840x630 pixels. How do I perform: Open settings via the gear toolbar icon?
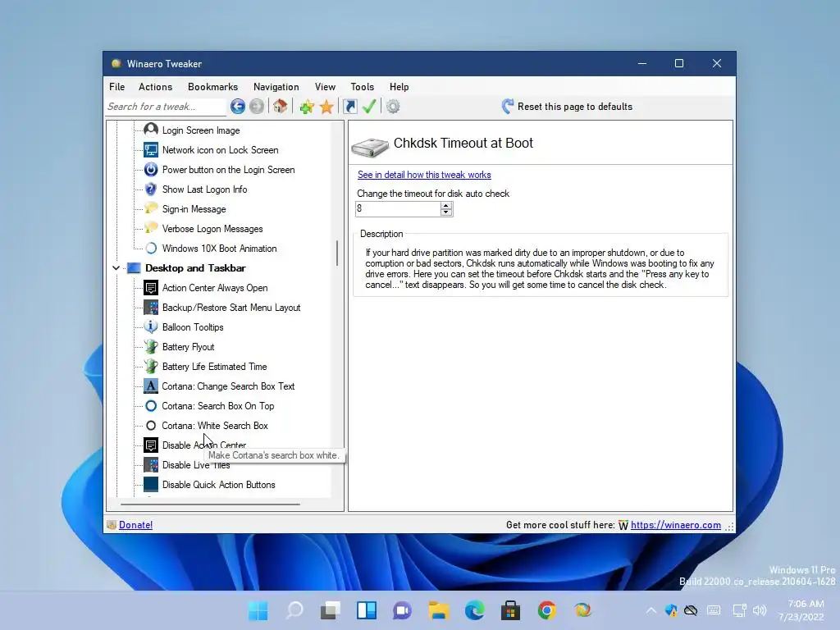click(x=393, y=107)
